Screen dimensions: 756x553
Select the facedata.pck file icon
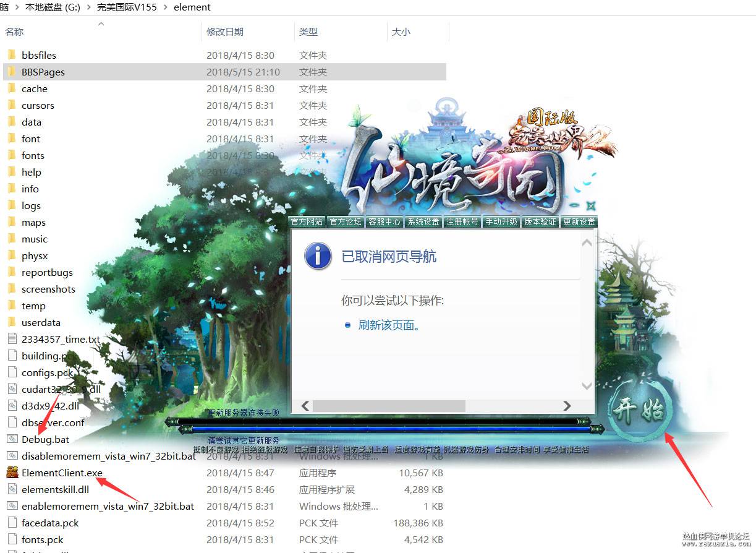pyautogui.click(x=12, y=523)
